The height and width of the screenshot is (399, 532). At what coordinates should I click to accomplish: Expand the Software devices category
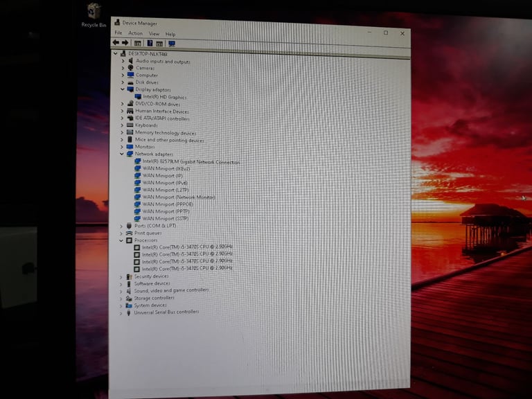[121, 284]
